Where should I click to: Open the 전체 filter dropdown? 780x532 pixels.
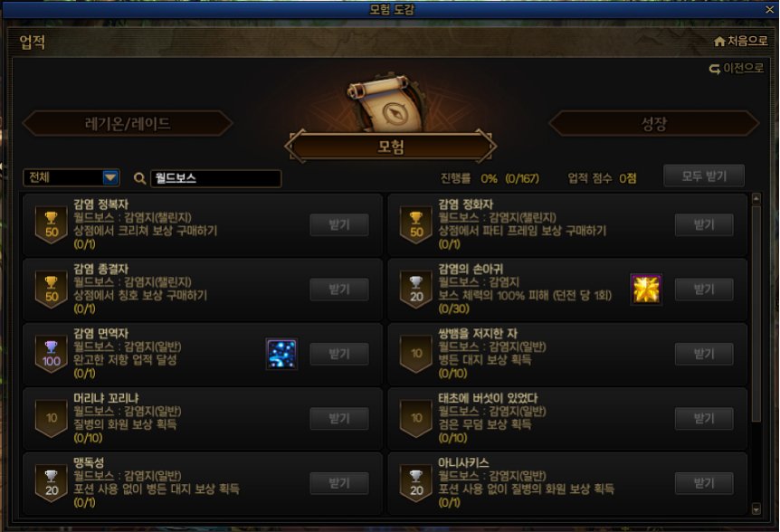(x=71, y=177)
